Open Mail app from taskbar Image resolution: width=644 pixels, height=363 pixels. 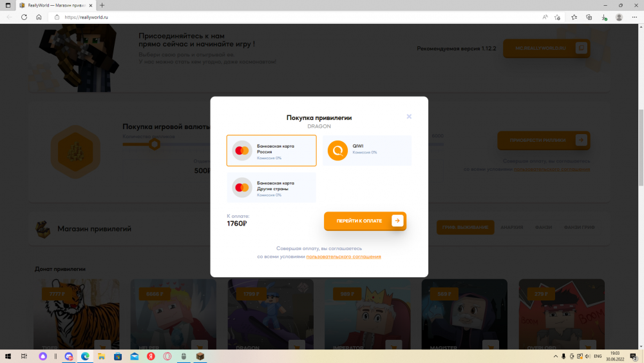point(135,357)
